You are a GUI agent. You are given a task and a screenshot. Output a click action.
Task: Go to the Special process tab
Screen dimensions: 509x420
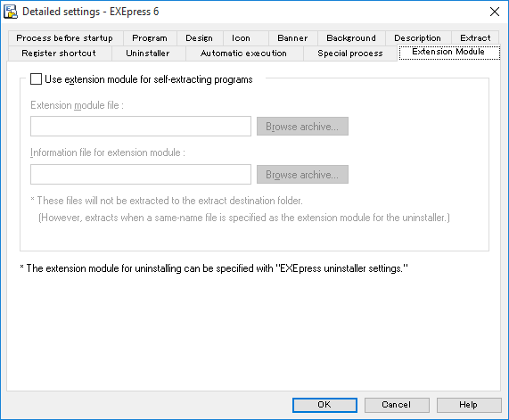pos(350,53)
